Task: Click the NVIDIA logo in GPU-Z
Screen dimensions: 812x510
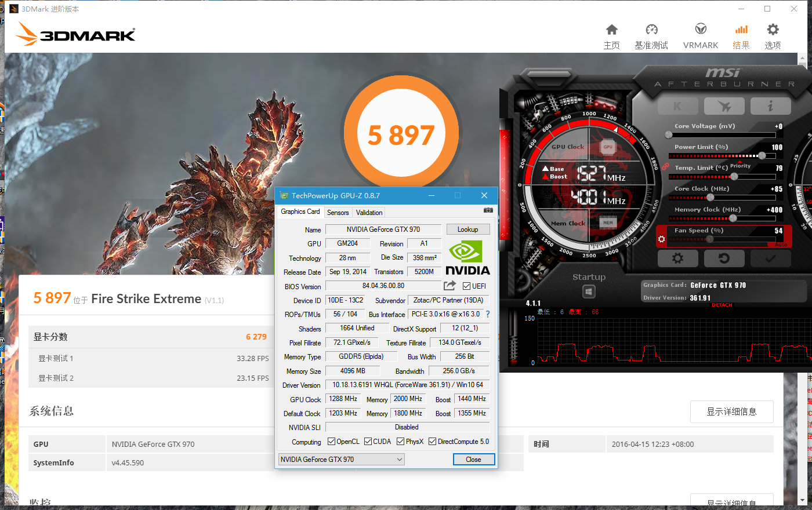Action: click(467, 258)
